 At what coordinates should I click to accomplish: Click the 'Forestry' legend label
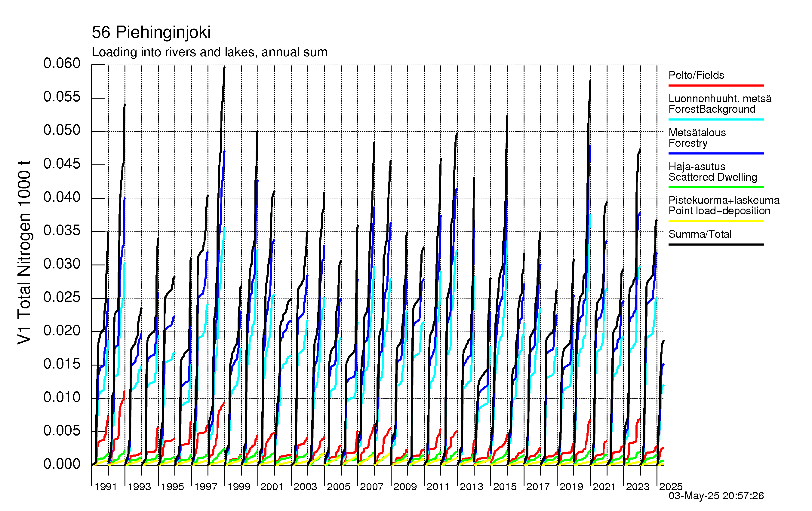[688, 143]
